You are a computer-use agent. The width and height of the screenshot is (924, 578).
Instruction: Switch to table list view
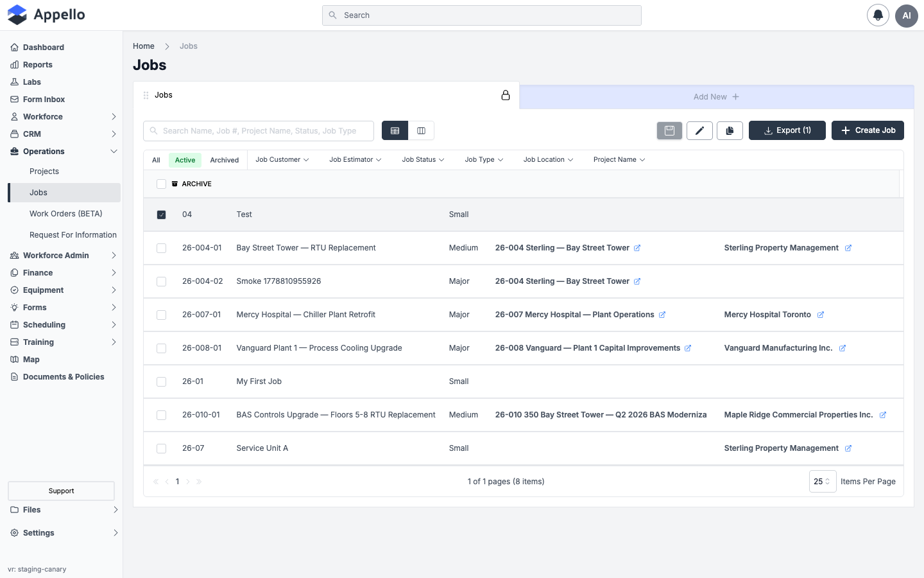tap(395, 130)
